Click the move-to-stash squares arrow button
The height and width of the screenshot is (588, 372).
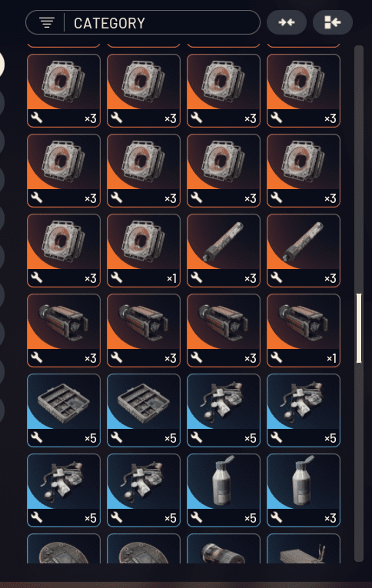332,22
